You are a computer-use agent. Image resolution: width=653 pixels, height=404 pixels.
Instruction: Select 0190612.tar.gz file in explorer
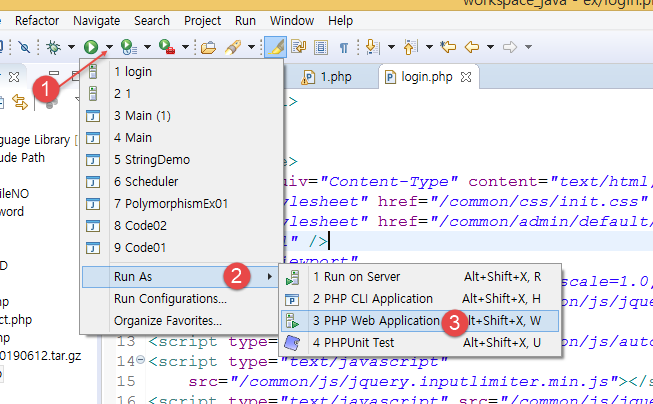coord(41,356)
